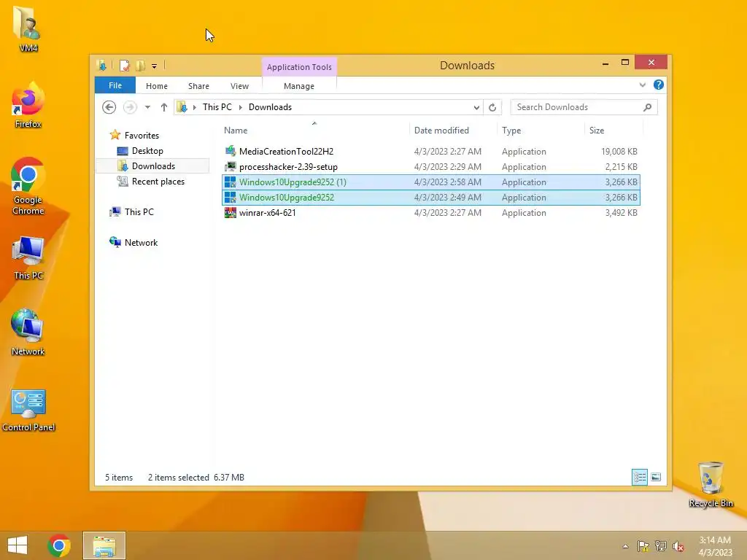This screenshot has height=560, width=747.
Task: Select Downloads in navigation pane
Action: [152, 166]
